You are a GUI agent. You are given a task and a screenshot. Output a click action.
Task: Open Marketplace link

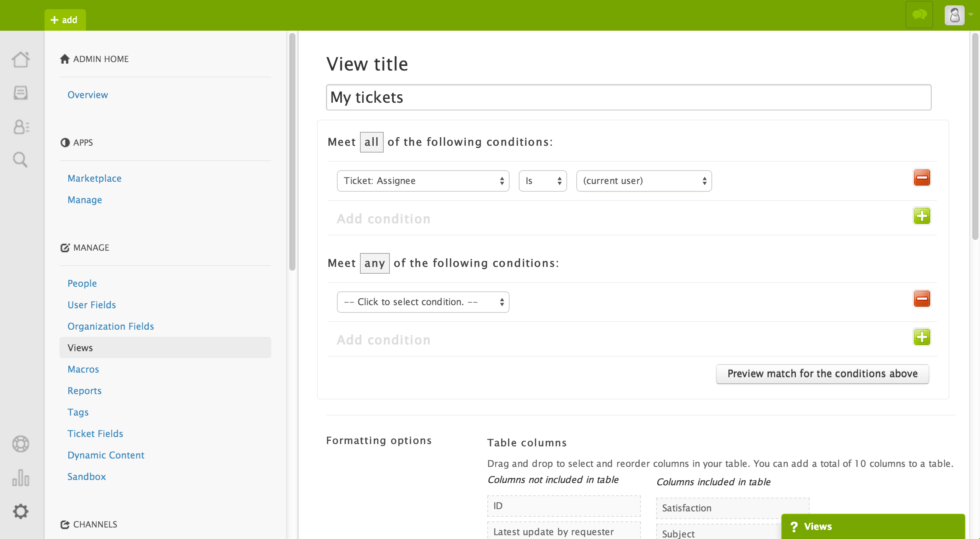click(x=94, y=178)
